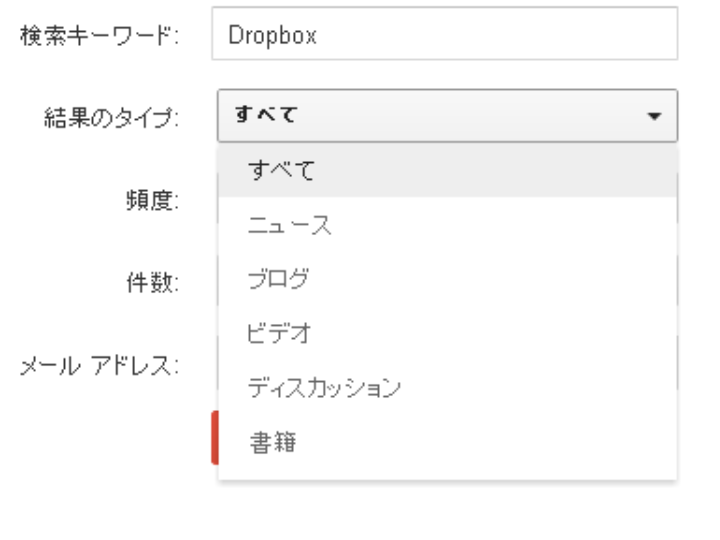
Task: Click the 結果のタイプ label
Action: pyautogui.click(x=111, y=118)
